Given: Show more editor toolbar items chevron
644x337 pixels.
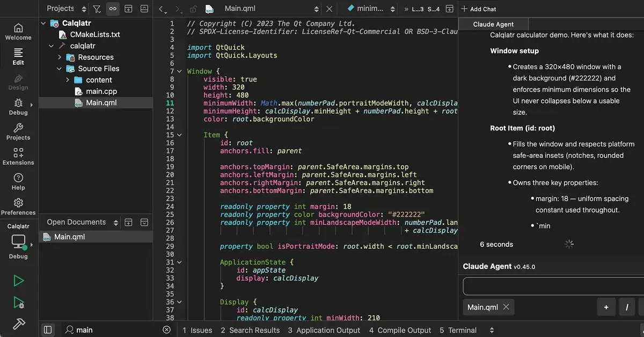Looking at the screenshot, I should point(406,9).
